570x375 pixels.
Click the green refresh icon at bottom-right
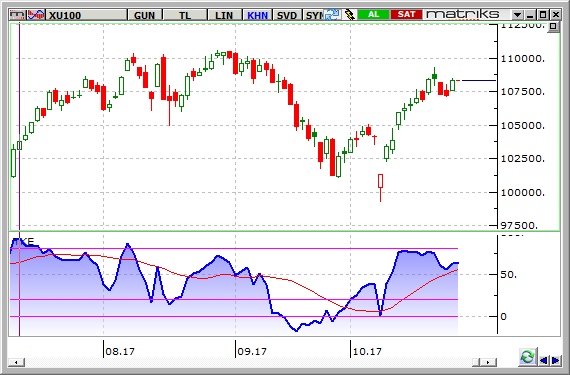tap(527, 357)
